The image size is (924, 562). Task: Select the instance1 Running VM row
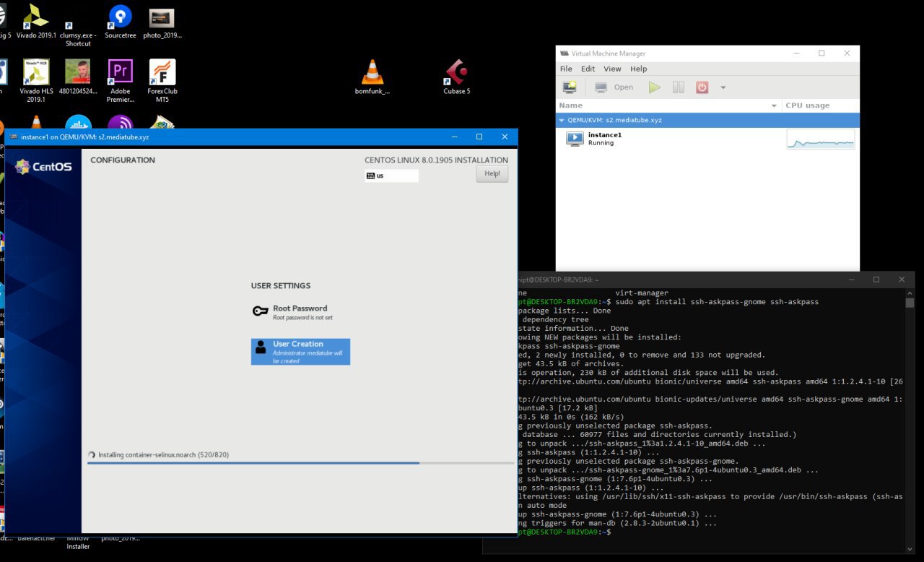click(x=707, y=139)
